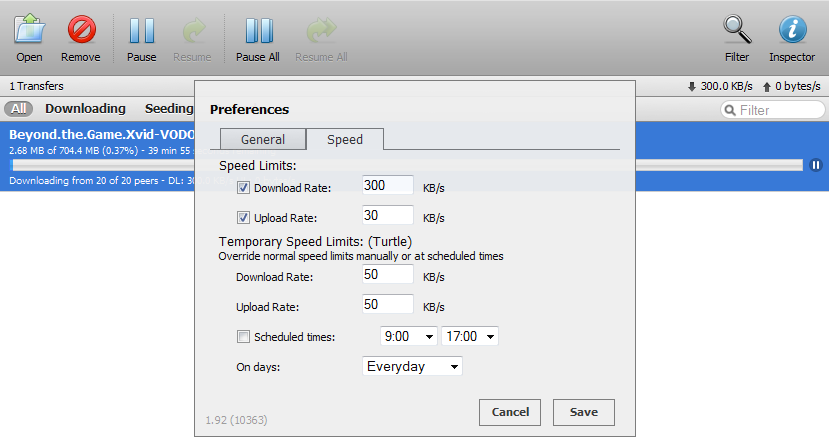The width and height of the screenshot is (829, 448).
Task: Expand the Everyday days dropdown
Action: 412,366
